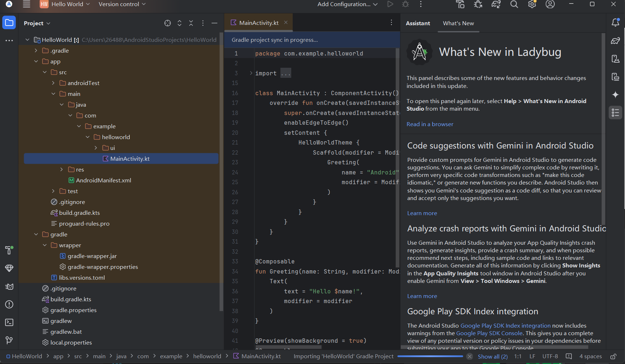Switch to the Assistant tab
Screen dimensions: 625x364
pos(418,23)
